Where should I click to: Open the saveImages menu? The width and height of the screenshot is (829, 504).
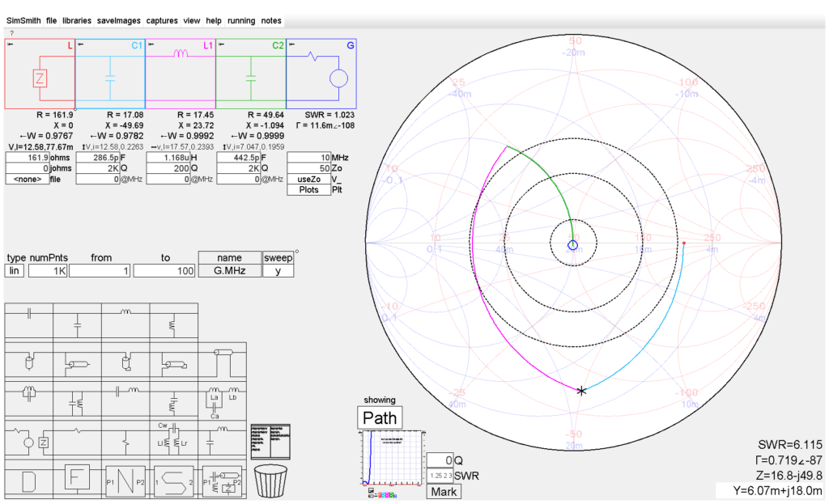118,20
